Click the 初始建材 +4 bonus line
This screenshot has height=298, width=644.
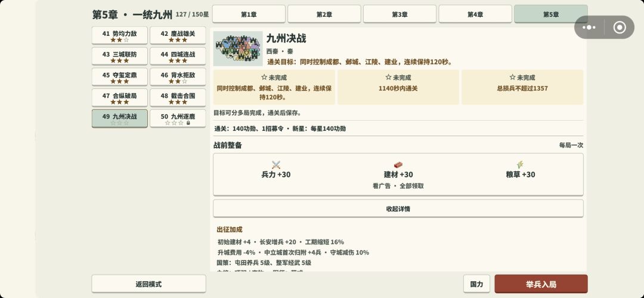point(280,242)
